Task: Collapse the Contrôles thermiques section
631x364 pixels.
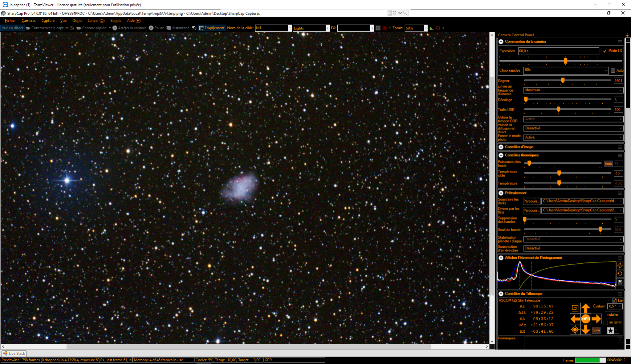Action: (501, 155)
